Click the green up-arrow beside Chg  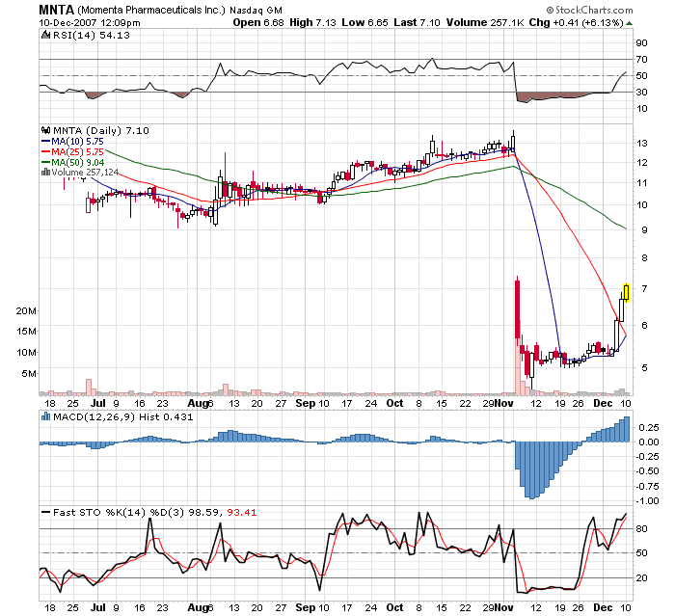tap(630, 23)
